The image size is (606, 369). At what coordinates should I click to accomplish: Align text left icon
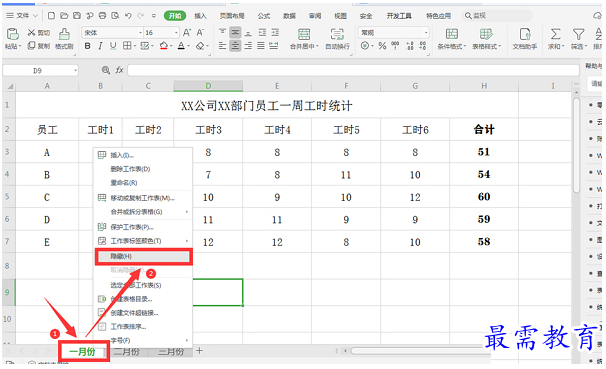pyautogui.click(x=222, y=46)
